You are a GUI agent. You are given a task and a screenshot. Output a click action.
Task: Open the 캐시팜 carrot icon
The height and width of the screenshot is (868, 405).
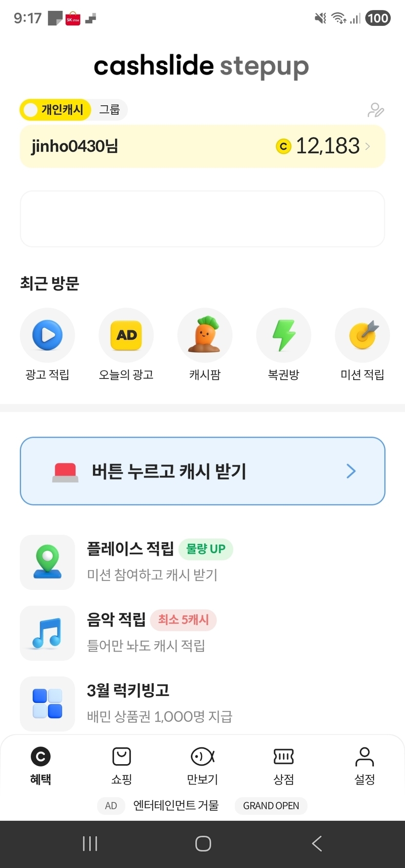pos(205,335)
